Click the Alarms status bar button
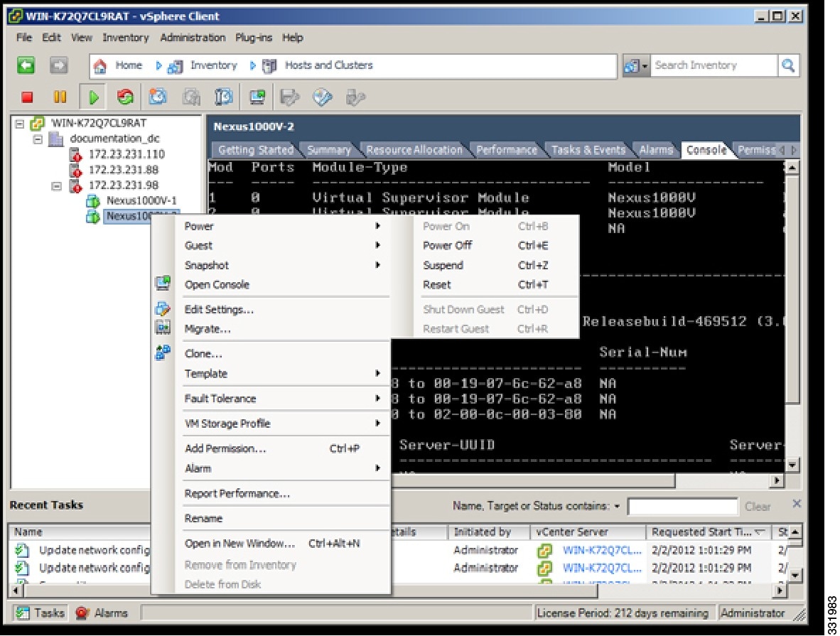 102,613
